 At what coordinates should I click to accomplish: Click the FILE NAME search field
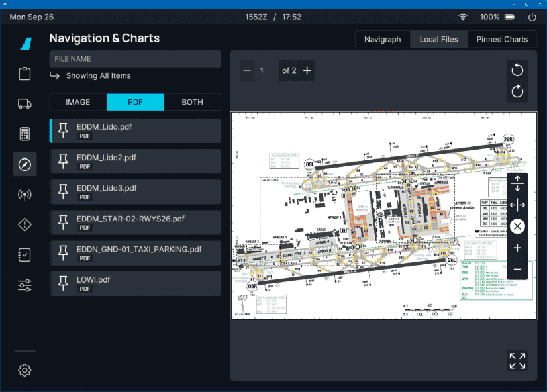coord(135,59)
